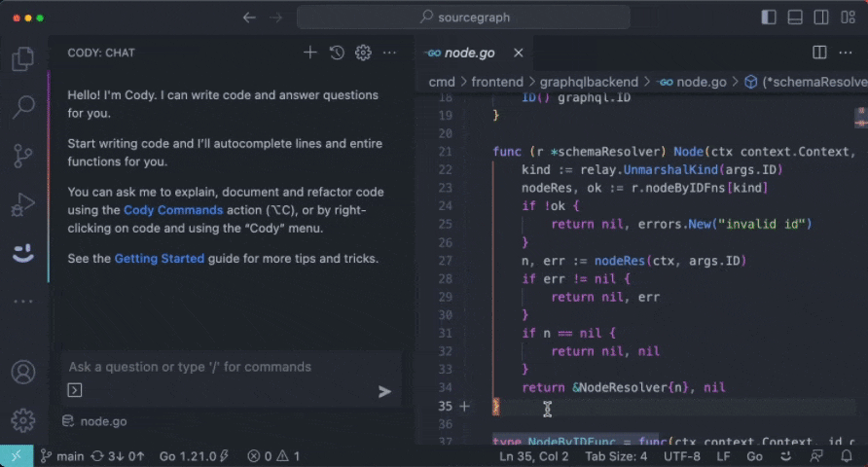
Task: Click the feedback icon in status bar
Action: click(816, 456)
